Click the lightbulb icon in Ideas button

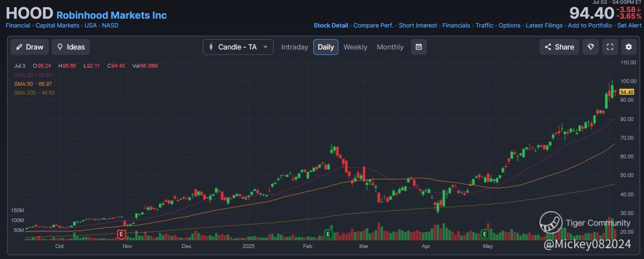[x=60, y=47]
